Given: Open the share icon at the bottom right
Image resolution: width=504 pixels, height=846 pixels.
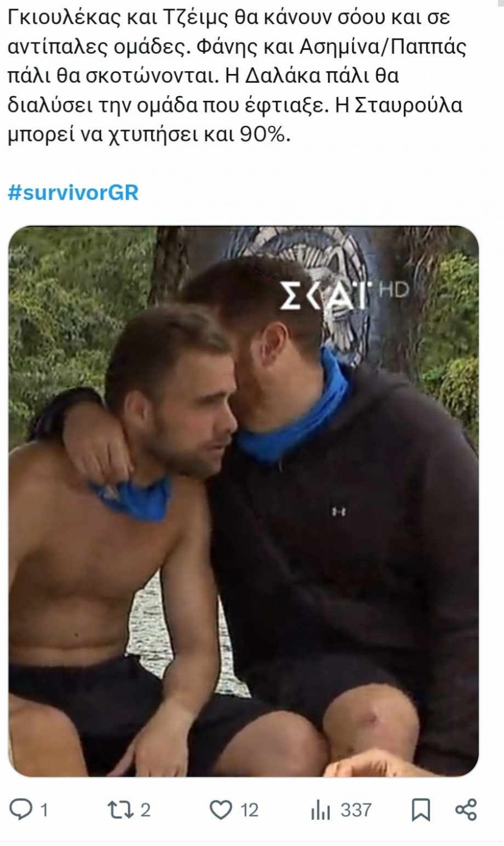Looking at the screenshot, I should [466, 810].
